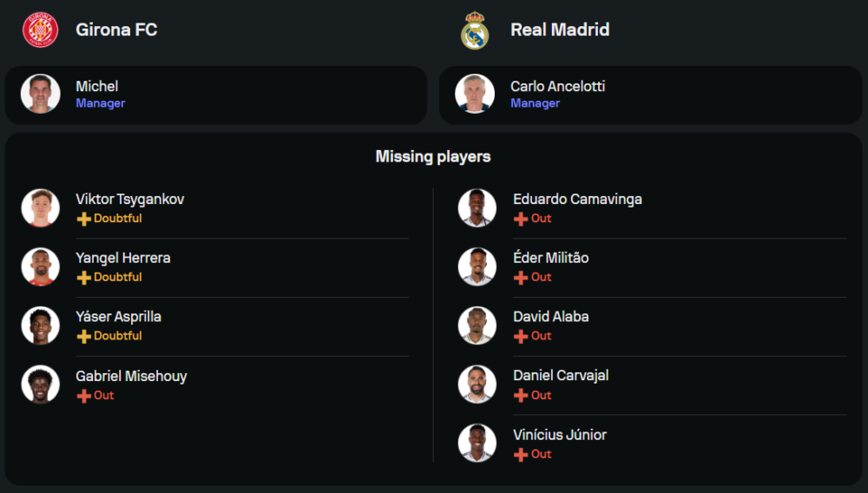The width and height of the screenshot is (868, 493).
Task: Click manager Michel's profile photo
Action: coord(40,94)
